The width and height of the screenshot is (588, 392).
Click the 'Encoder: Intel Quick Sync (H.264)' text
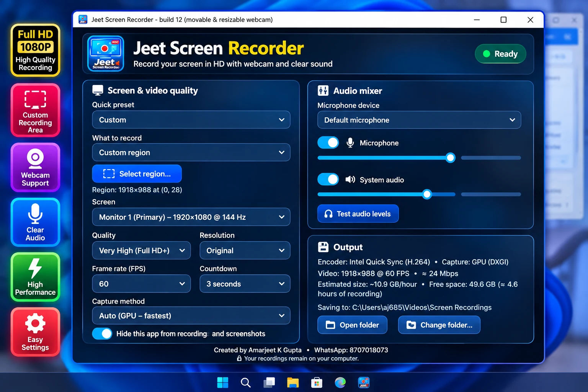[374, 262]
